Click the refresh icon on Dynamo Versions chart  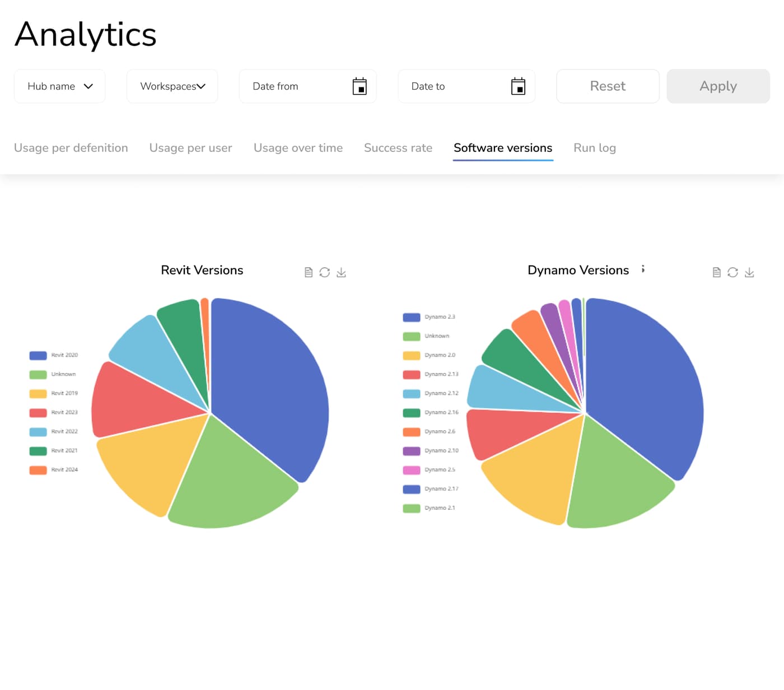point(732,272)
